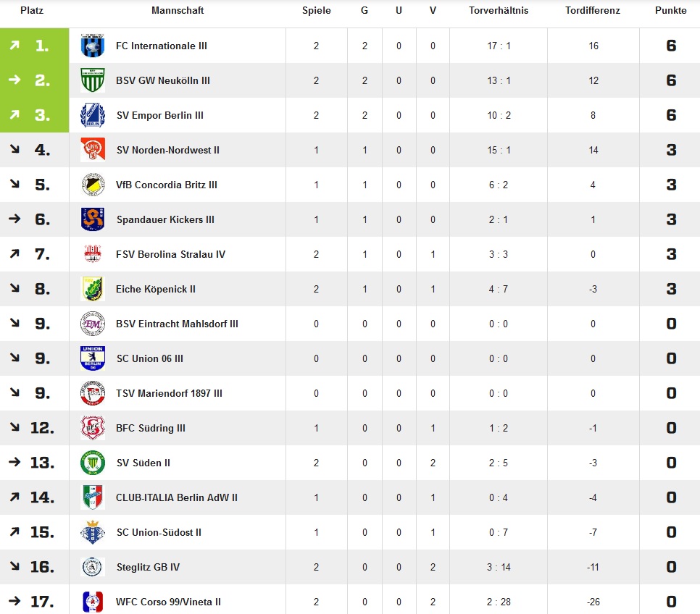Click the Spandauer Kickers III logo
Viewport: 700px width, 614px height.
pyautogui.click(x=93, y=219)
